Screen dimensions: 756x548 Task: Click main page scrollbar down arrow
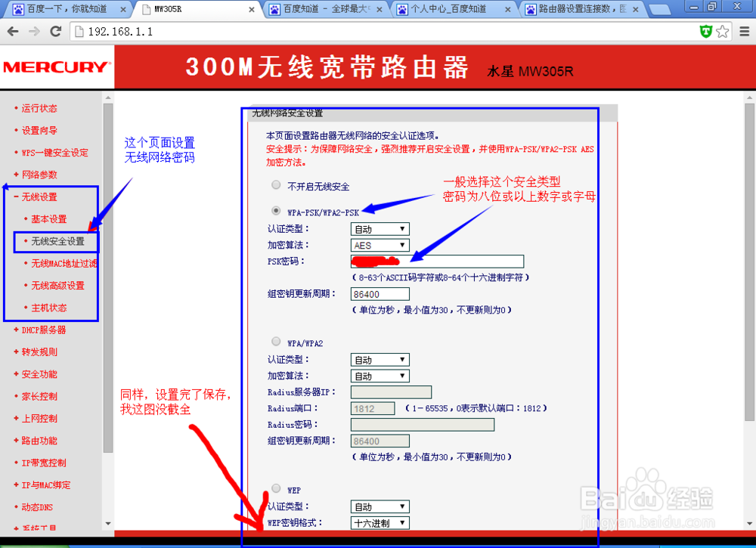click(749, 523)
